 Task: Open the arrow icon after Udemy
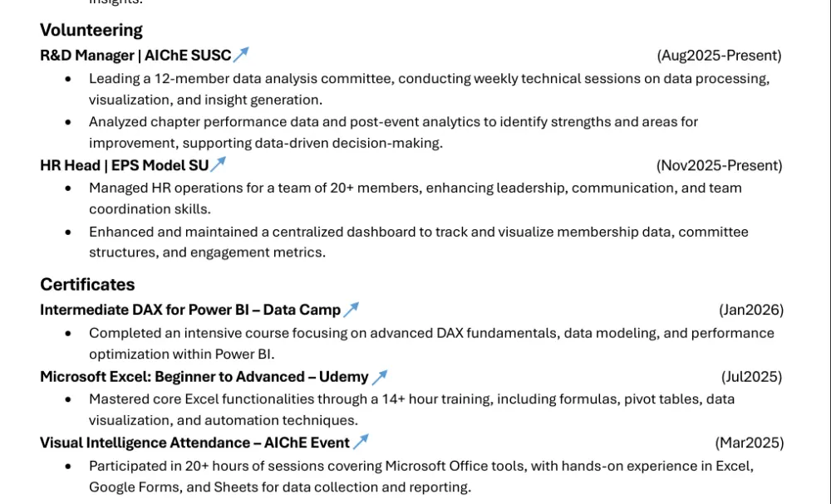380,377
